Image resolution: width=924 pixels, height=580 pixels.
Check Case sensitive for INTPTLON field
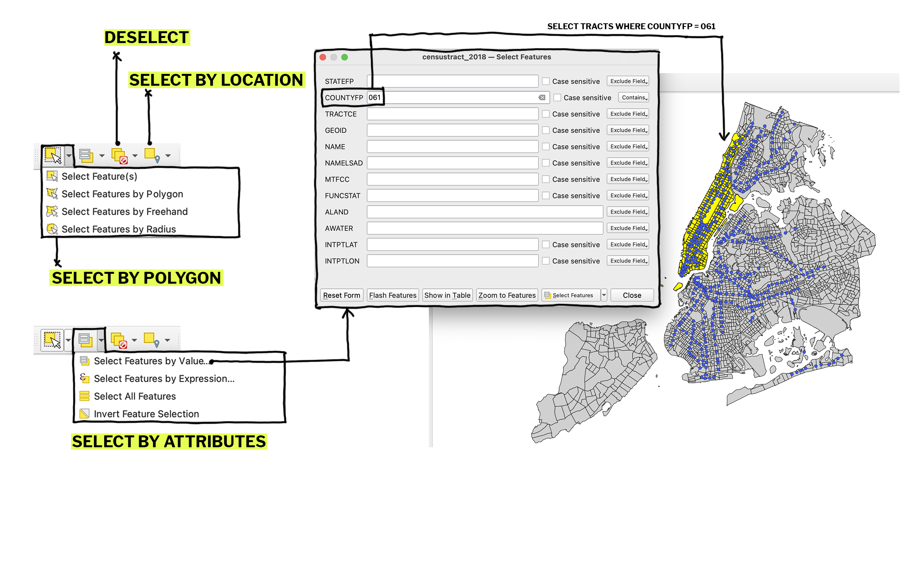pos(546,261)
